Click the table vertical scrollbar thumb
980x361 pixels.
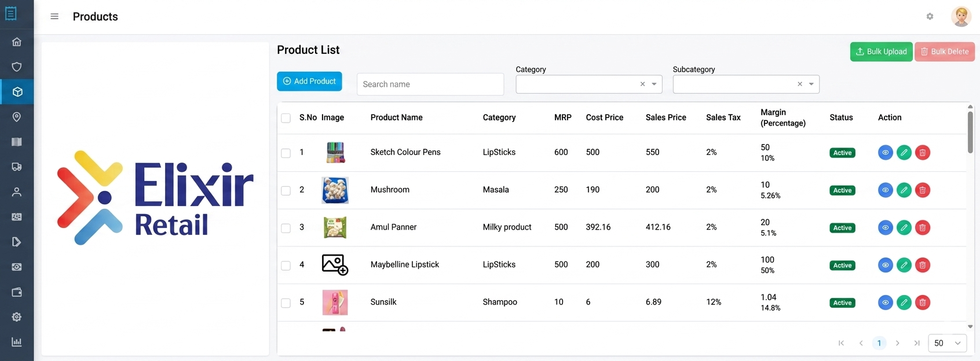(970, 132)
